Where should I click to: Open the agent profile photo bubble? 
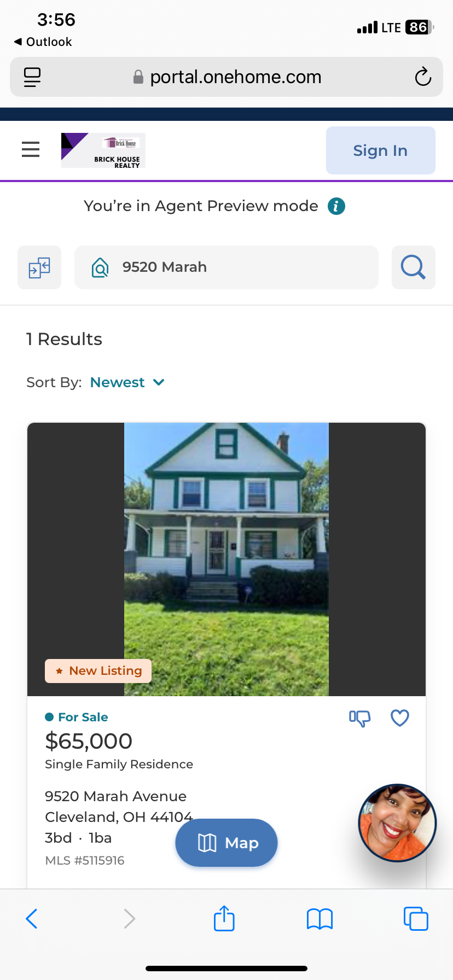tap(397, 822)
